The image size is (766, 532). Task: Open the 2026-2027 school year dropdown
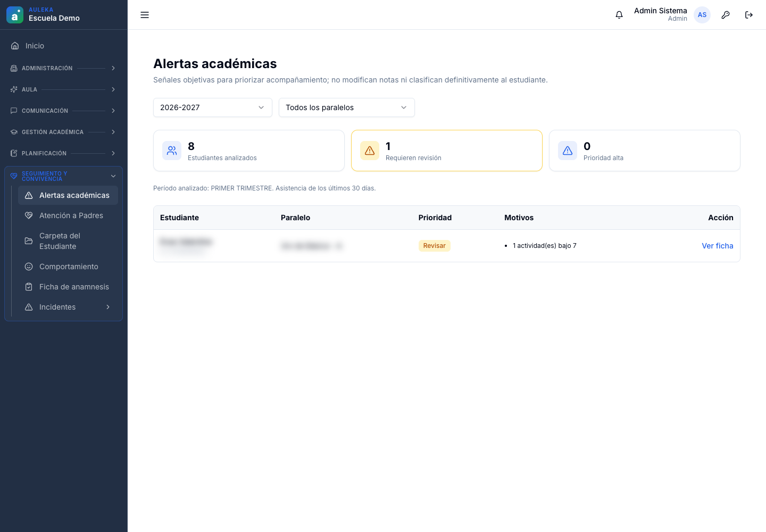pos(213,107)
